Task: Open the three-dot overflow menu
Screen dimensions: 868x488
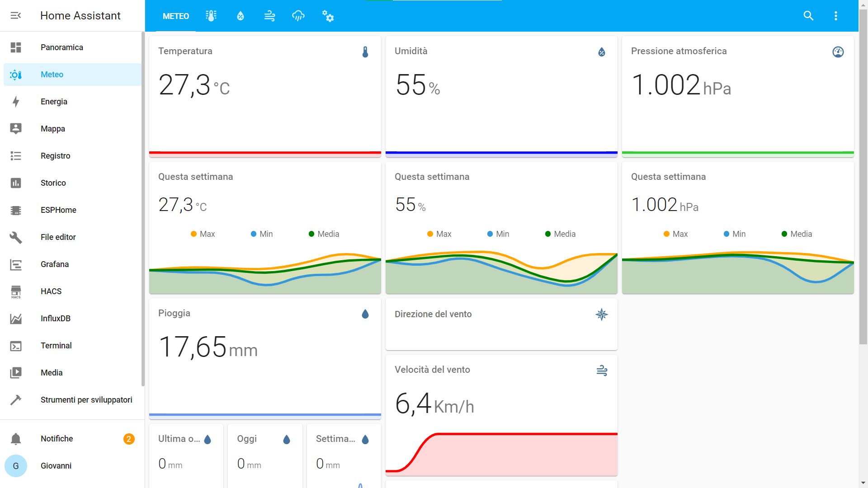Action: coord(835,16)
